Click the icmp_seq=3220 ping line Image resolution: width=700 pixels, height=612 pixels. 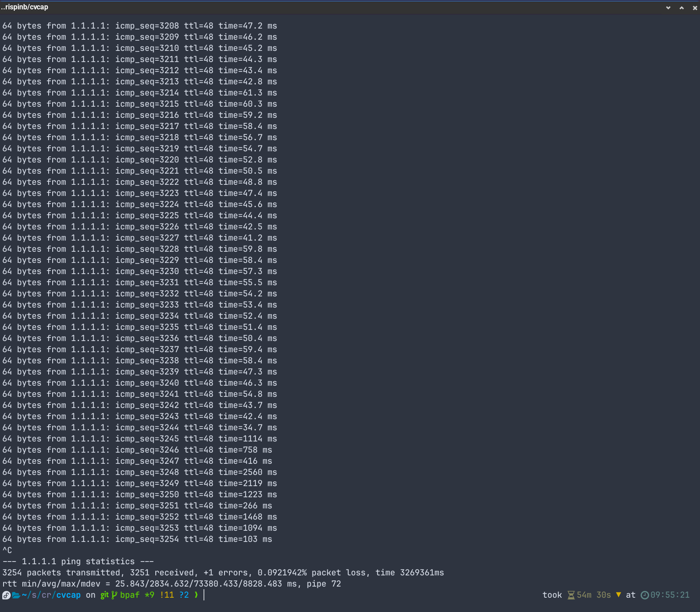[140, 160]
